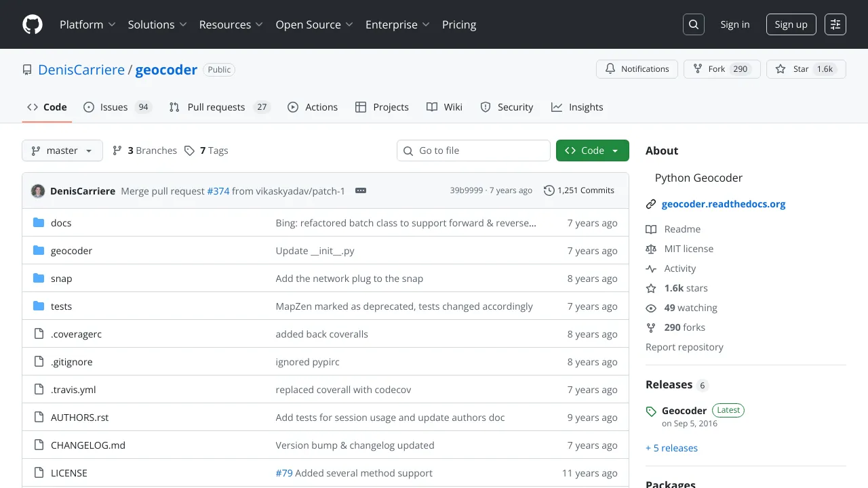Click DenisCarriere avatar in commit row
Image resolution: width=868 pixels, height=488 pixels.
pos(38,191)
